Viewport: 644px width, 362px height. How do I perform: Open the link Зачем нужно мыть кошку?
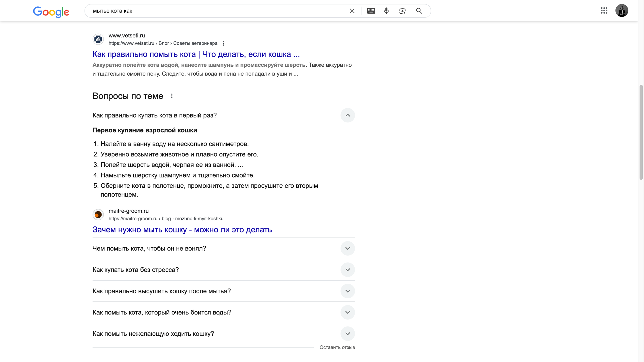point(182,230)
